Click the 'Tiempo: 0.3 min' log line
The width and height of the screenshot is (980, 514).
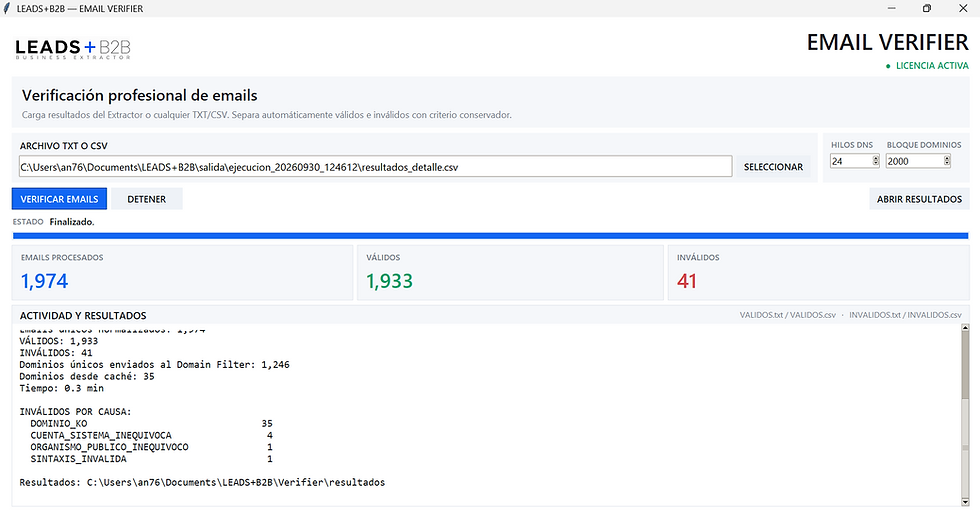(61, 388)
